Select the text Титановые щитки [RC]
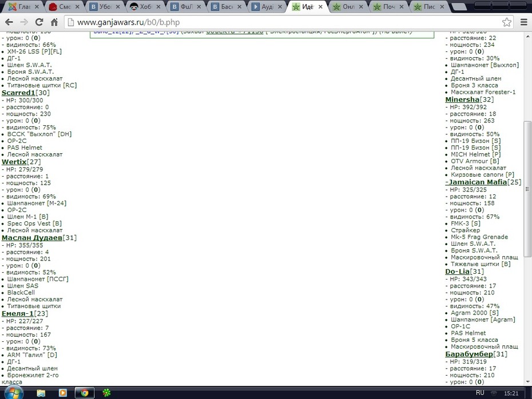 point(42,85)
